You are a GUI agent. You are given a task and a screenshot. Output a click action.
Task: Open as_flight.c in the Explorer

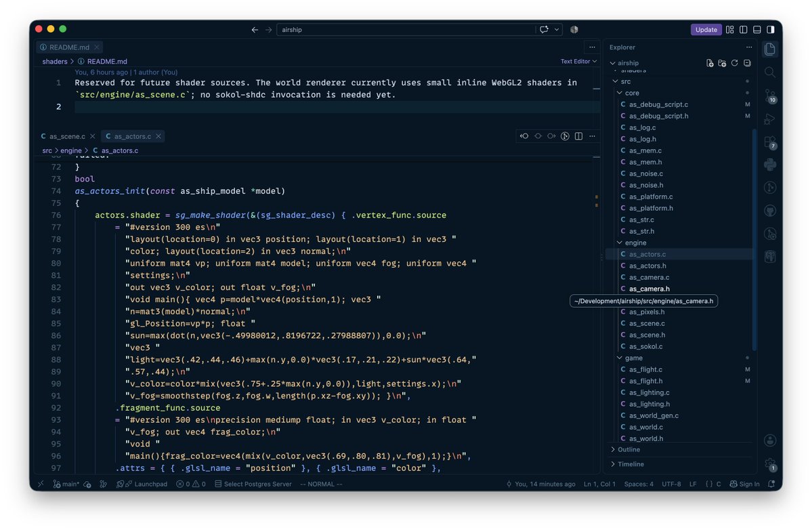point(645,369)
